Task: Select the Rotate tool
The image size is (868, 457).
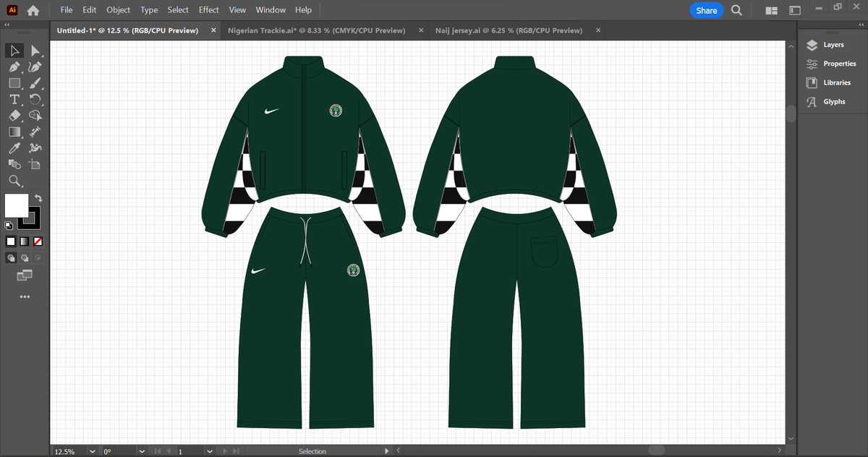Action: pos(35,99)
